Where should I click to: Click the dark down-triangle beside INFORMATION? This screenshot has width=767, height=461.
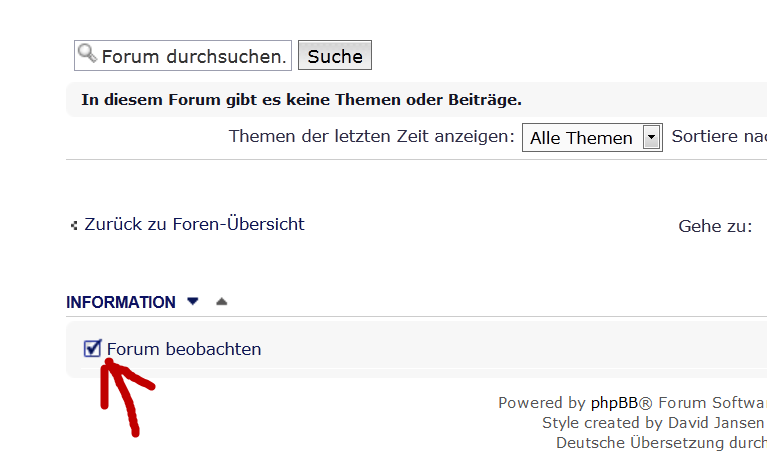(193, 301)
